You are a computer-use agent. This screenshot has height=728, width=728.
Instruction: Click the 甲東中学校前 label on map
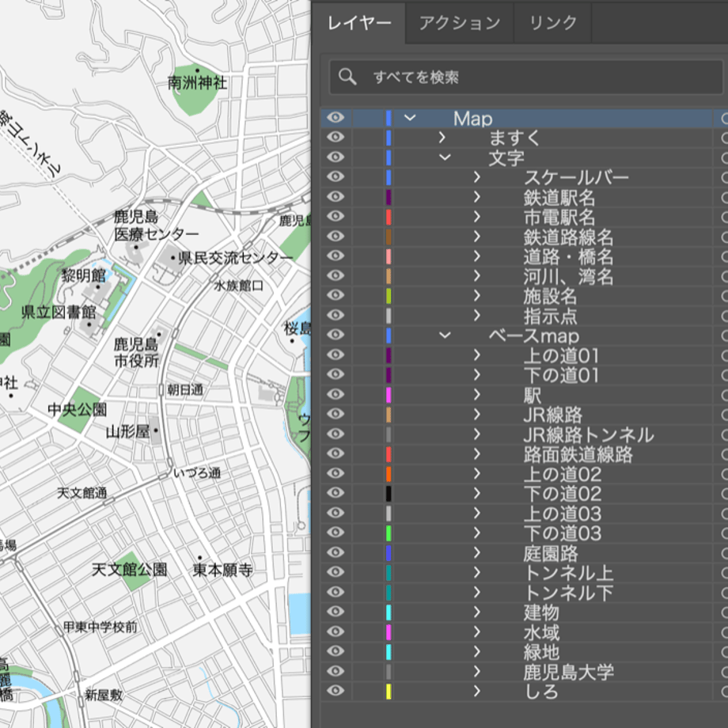click(x=100, y=628)
